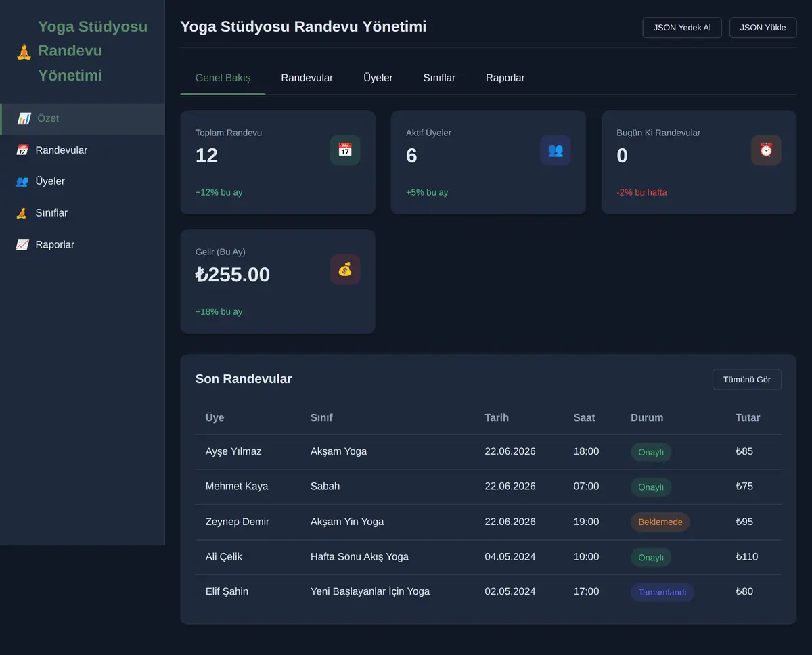
Task: Select the Onaylı status badge for Mehmet Kaya
Action: click(x=651, y=487)
